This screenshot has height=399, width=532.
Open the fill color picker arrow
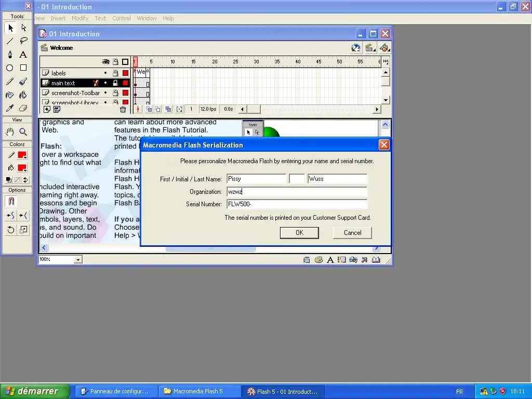(25, 170)
